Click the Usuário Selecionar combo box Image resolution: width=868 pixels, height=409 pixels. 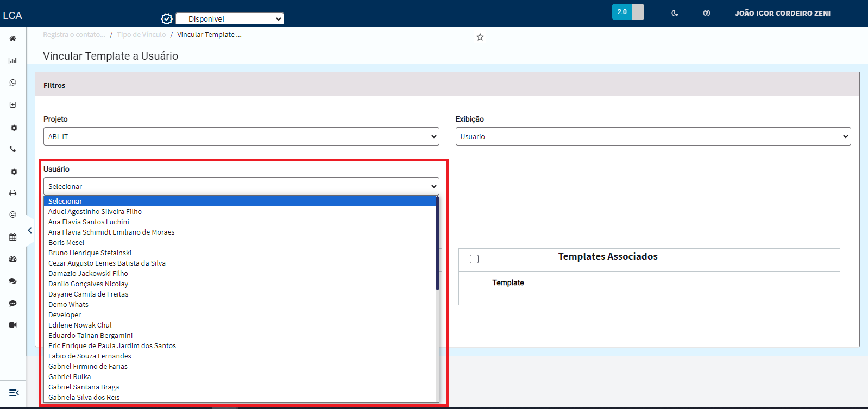click(241, 186)
